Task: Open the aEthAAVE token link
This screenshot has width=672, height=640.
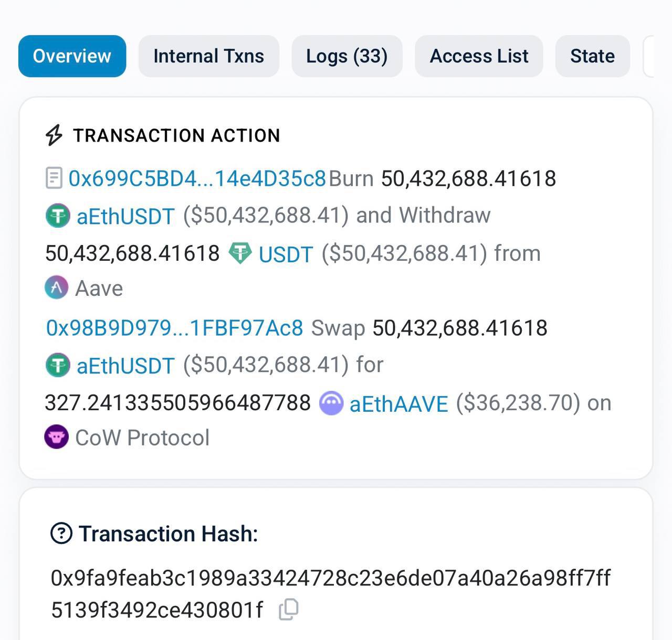Action: pyautogui.click(x=398, y=404)
